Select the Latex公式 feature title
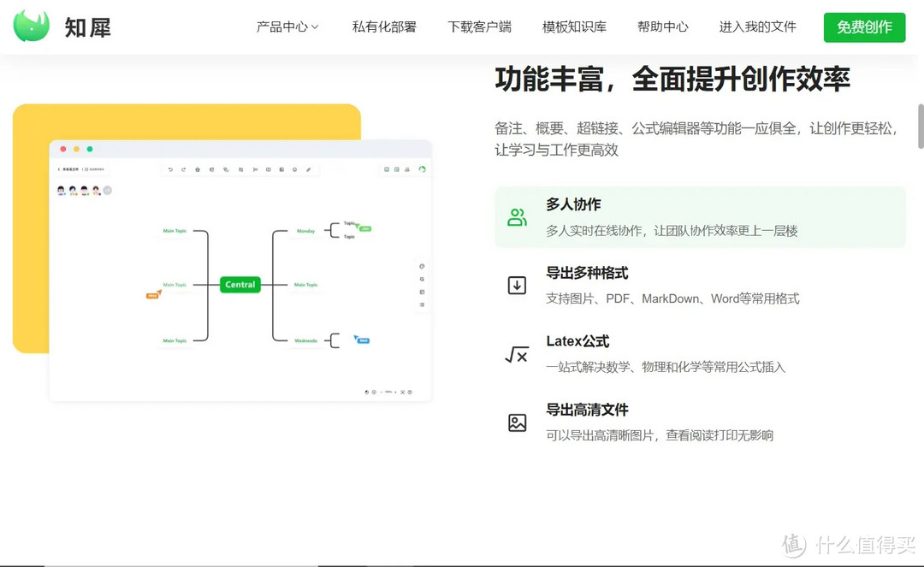924x567 pixels. (x=577, y=341)
